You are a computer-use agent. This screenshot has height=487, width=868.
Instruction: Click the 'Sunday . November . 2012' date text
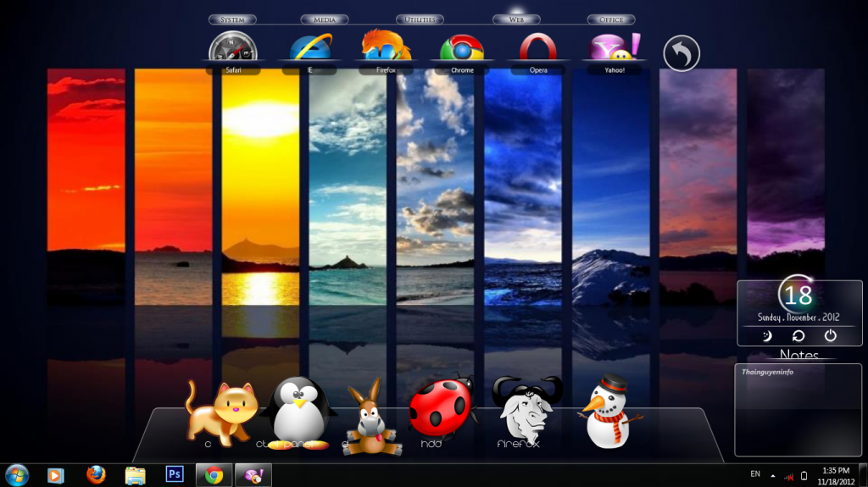(798, 317)
